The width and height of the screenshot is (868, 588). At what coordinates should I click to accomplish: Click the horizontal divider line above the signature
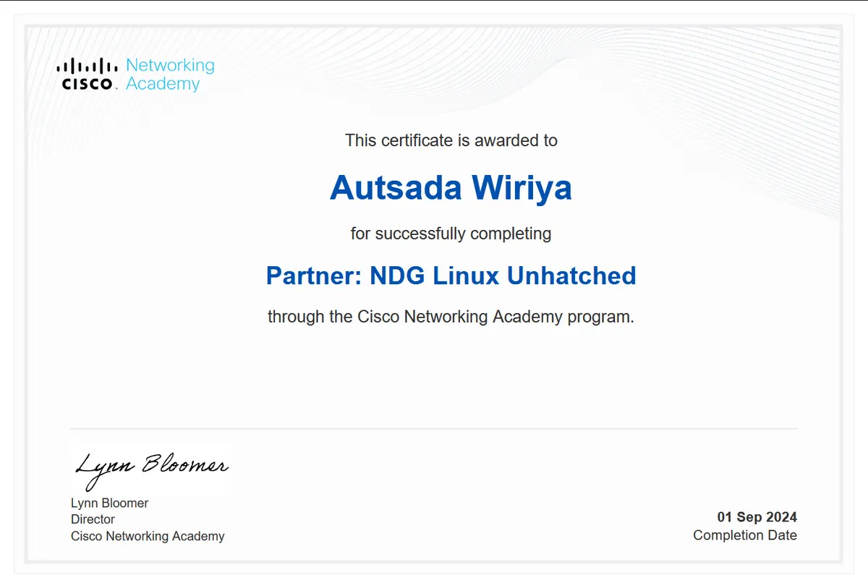click(x=434, y=428)
